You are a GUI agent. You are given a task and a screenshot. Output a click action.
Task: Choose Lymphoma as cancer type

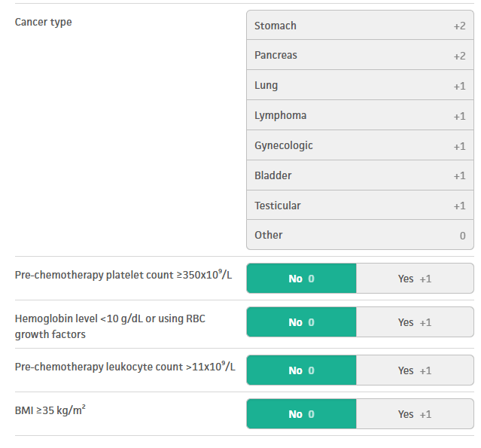pos(360,115)
